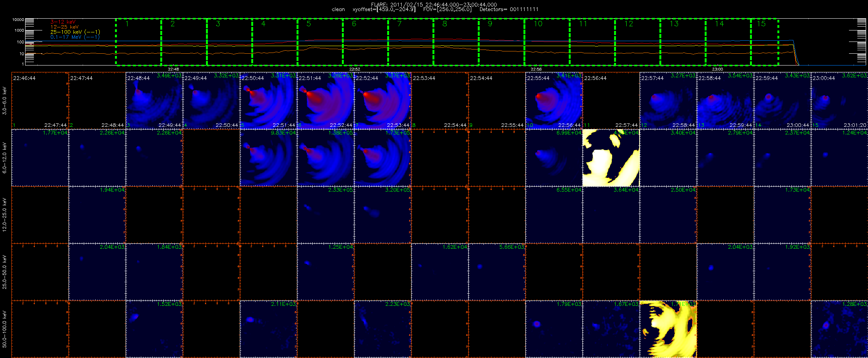Click the blue 0.1-17 MeV legend entry
The width and height of the screenshot is (868, 358).
click(x=75, y=37)
